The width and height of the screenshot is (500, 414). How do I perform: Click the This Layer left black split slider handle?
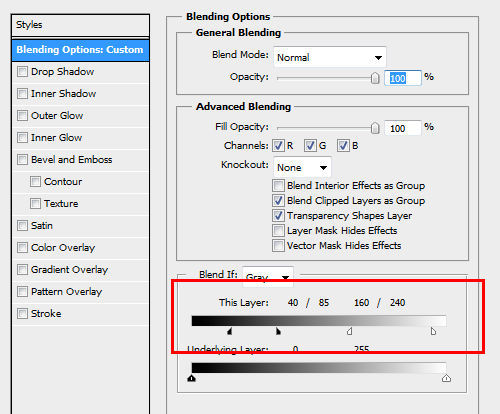229,331
